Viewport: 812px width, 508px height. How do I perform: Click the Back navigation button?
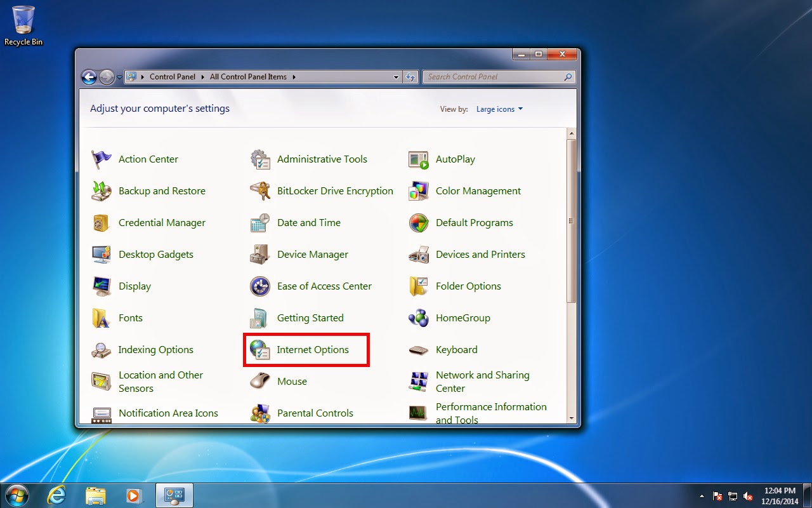pos(89,77)
